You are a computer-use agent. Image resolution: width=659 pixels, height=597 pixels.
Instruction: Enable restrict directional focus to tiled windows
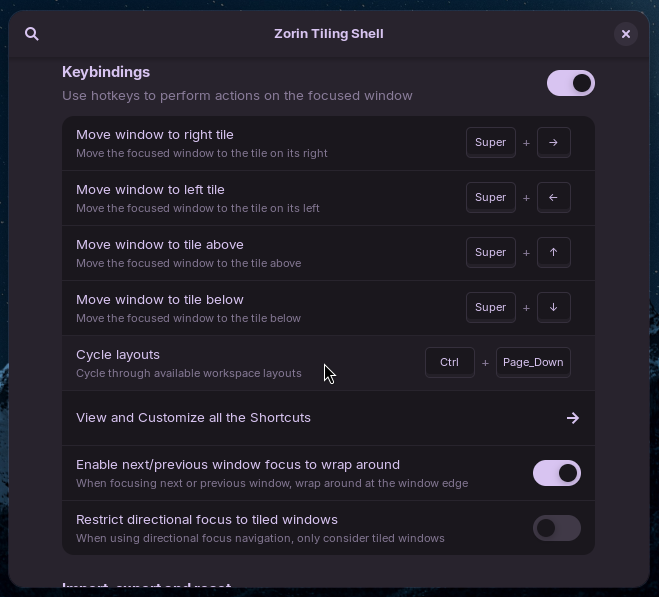point(557,528)
